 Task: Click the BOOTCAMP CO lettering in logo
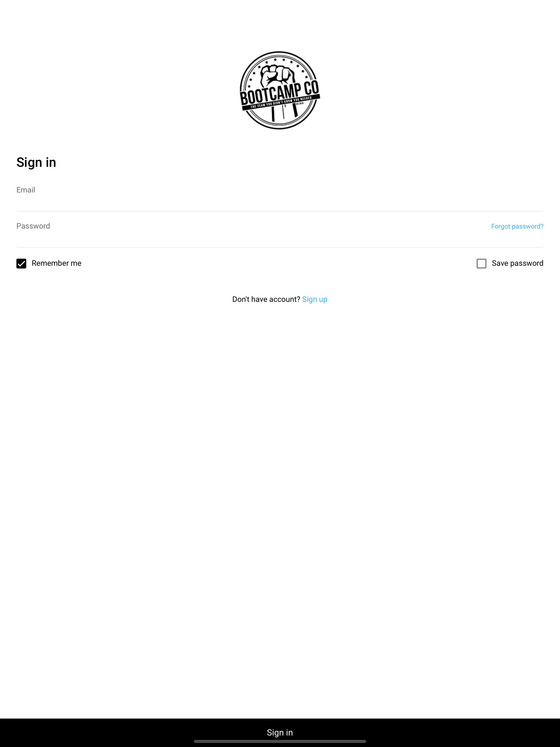click(279, 92)
